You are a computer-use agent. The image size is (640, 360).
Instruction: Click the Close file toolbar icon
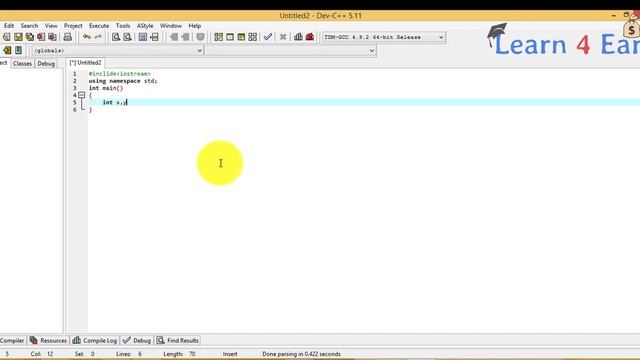tap(41, 37)
